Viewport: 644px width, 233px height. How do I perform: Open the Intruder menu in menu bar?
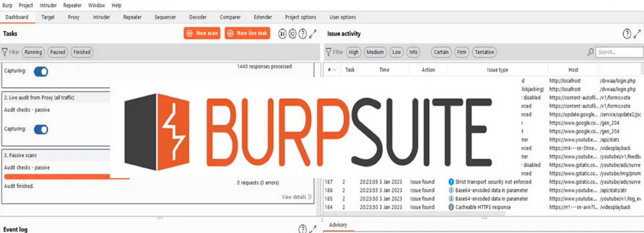tap(48, 5)
